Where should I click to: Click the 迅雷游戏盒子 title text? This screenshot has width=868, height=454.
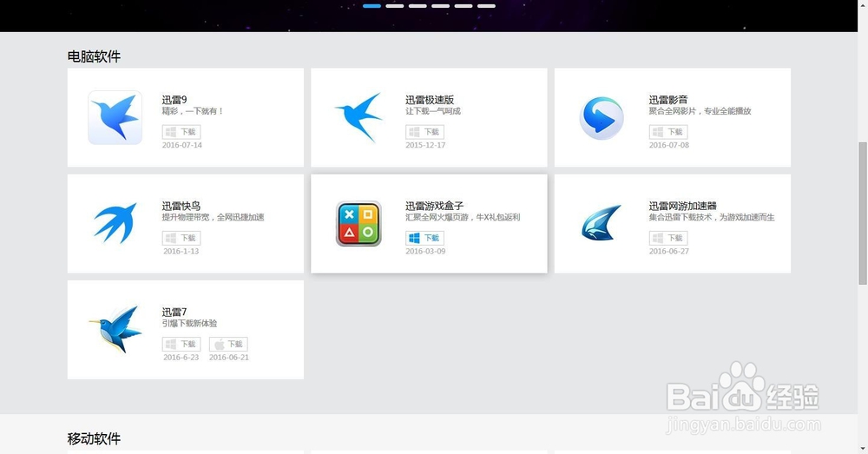(x=435, y=206)
